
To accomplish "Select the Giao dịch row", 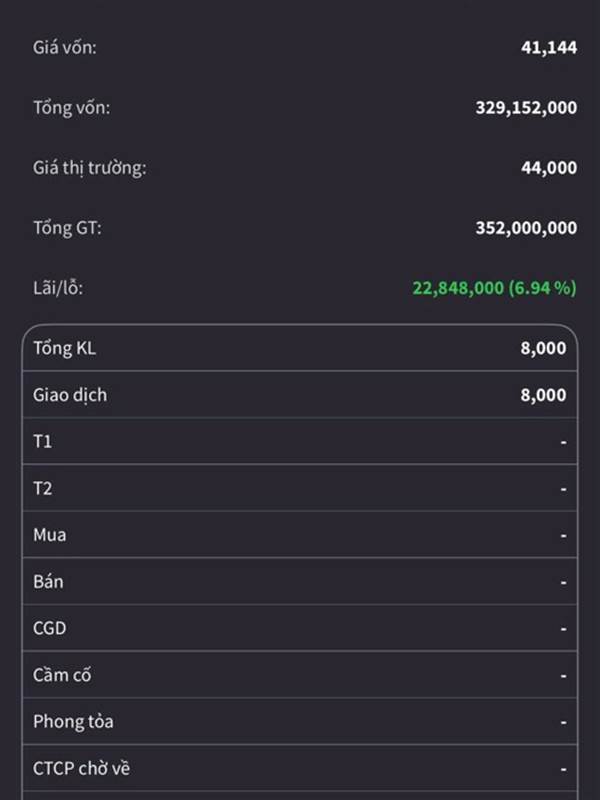I will [x=299, y=395].
